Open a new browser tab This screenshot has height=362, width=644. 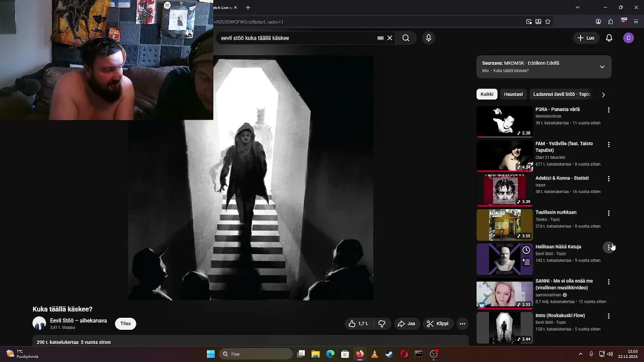pos(248,8)
